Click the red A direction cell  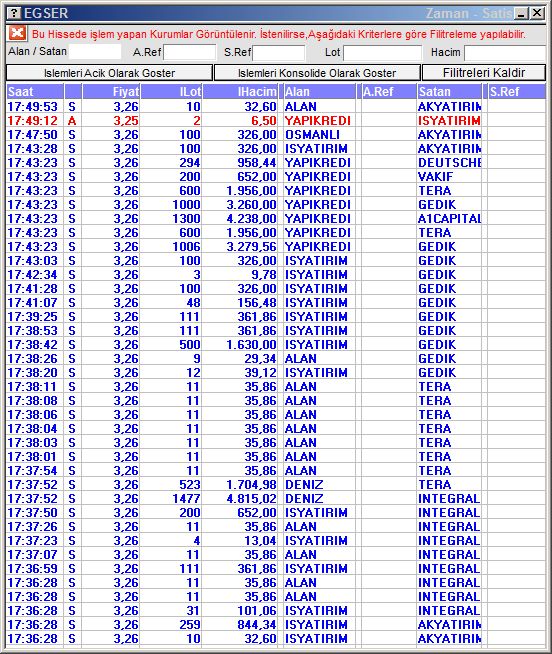tap(72, 121)
